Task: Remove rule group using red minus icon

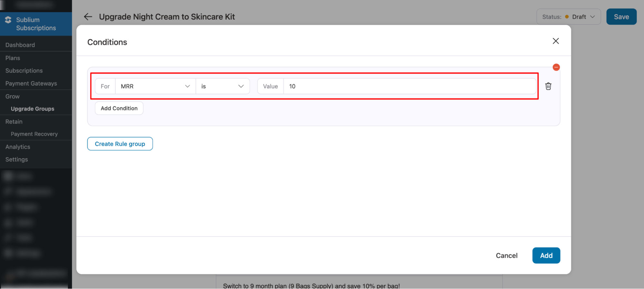Action: point(556,67)
